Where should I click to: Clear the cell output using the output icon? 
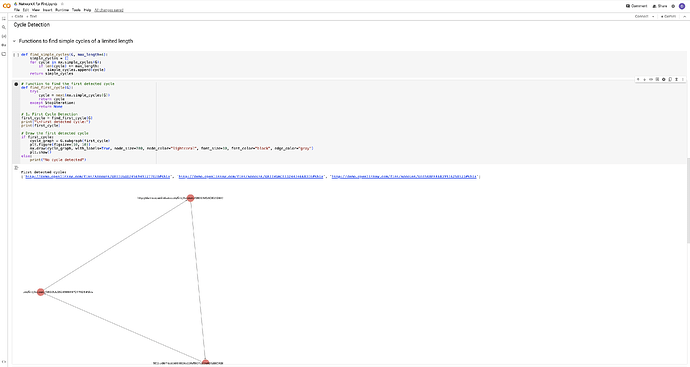[16, 168]
